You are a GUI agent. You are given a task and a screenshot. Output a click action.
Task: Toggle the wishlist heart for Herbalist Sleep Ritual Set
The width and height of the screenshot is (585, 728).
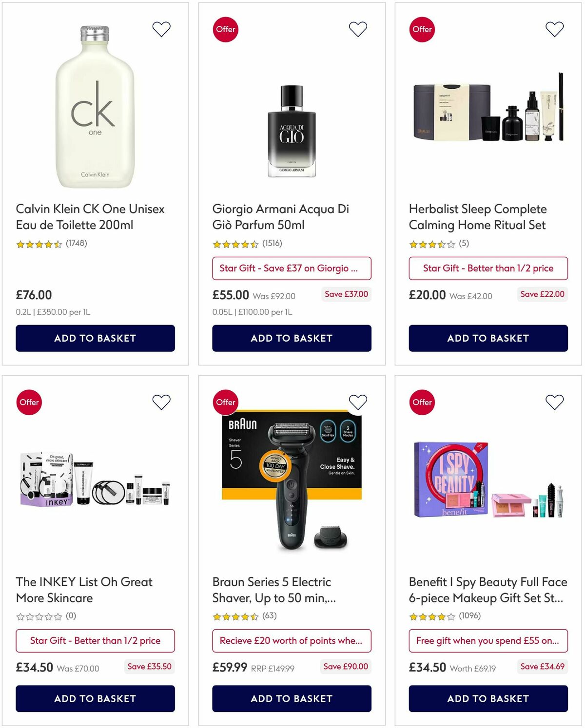[x=554, y=29]
